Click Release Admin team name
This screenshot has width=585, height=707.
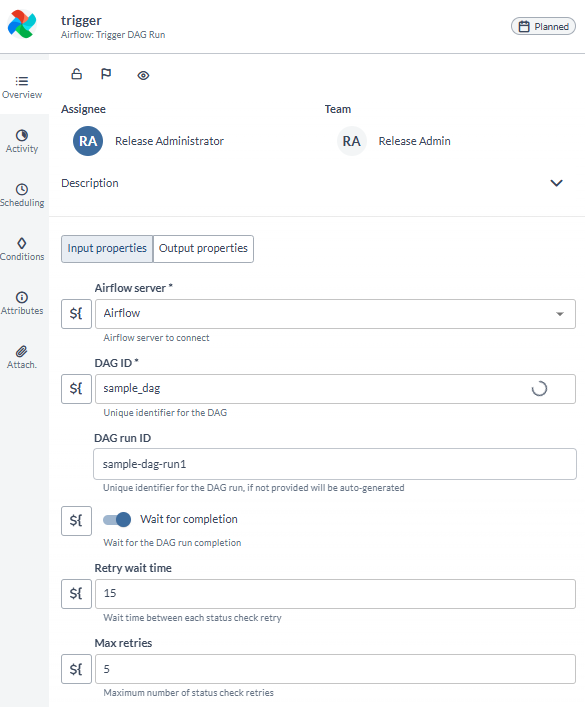(x=415, y=141)
